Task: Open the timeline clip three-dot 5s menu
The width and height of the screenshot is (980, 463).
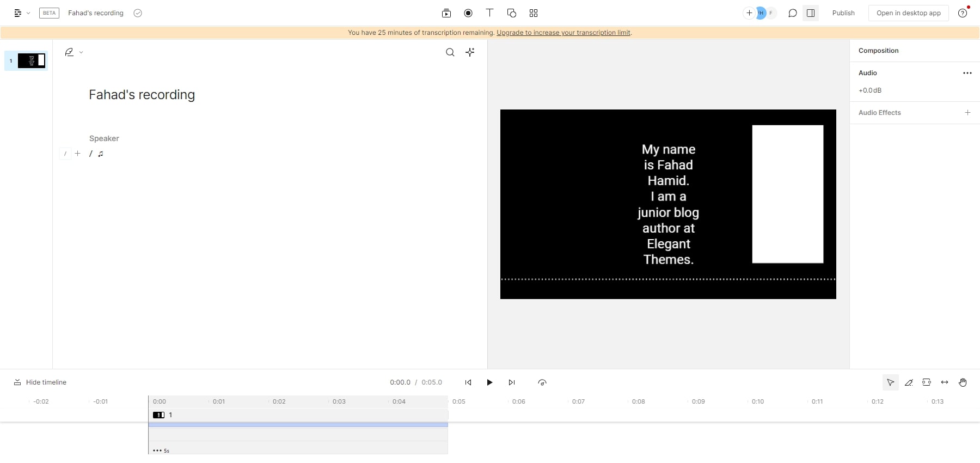Action: tap(161, 450)
